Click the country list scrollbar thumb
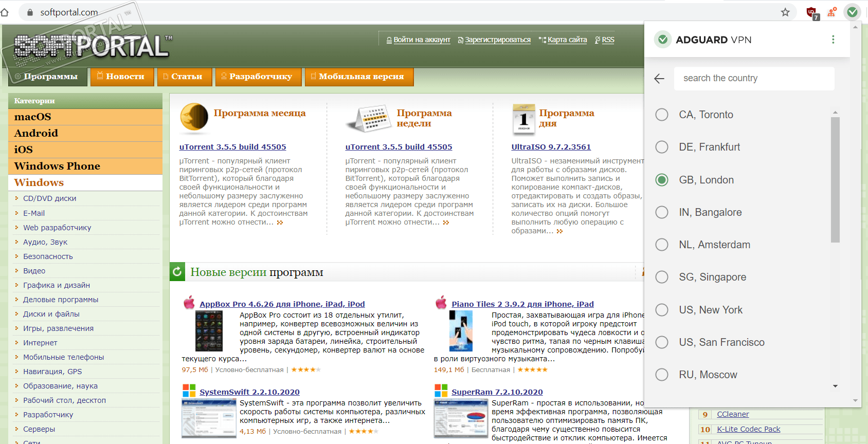 [x=835, y=180]
